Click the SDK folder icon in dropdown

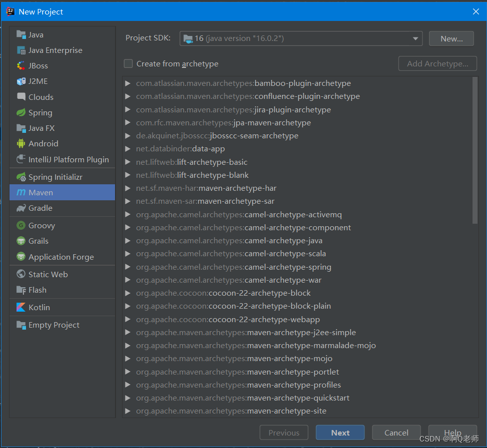click(x=188, y=39)
